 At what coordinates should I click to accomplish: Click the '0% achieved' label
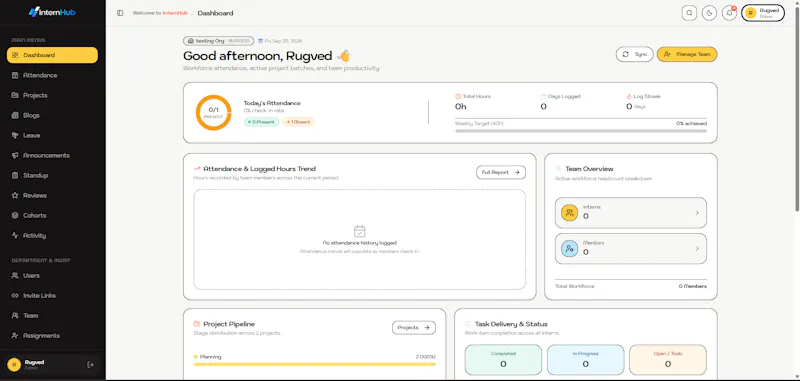point(691,123)
